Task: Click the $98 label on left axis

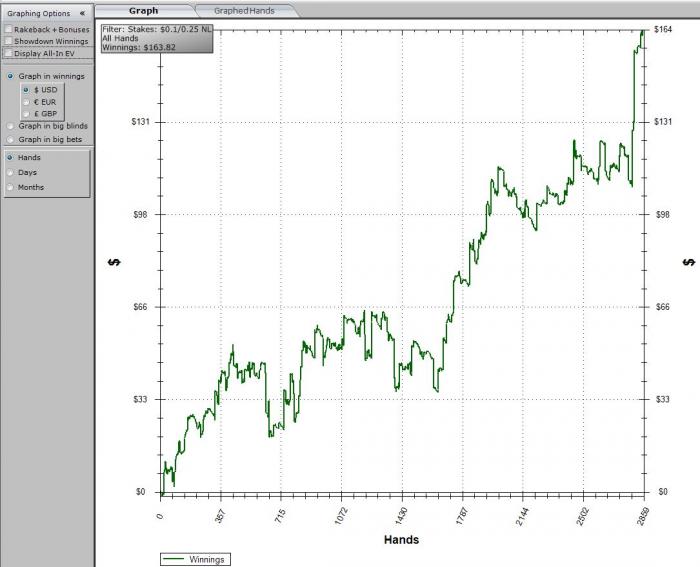Action: pos(139,214)
